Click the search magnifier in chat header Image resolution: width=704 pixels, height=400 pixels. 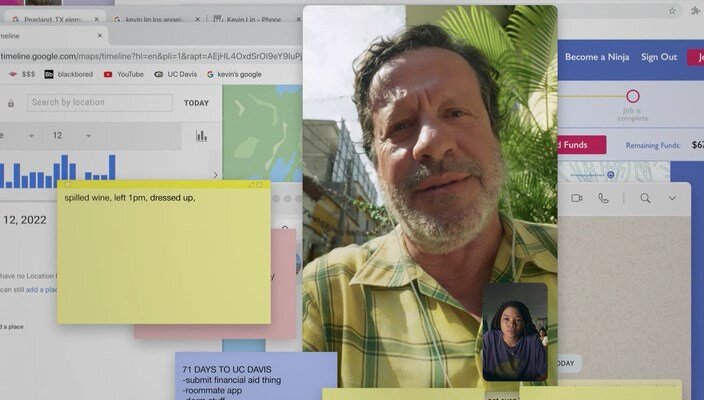(645, 198)
